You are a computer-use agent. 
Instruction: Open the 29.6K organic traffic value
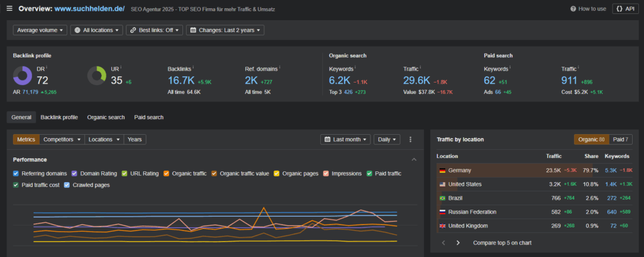click(417, 81)
